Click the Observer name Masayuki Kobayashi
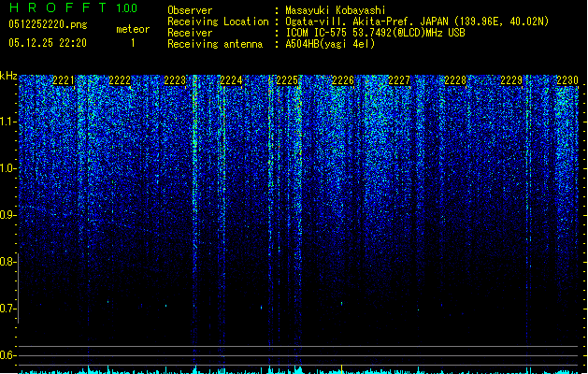Screen dimensions: 588x374 pos(336,10)
